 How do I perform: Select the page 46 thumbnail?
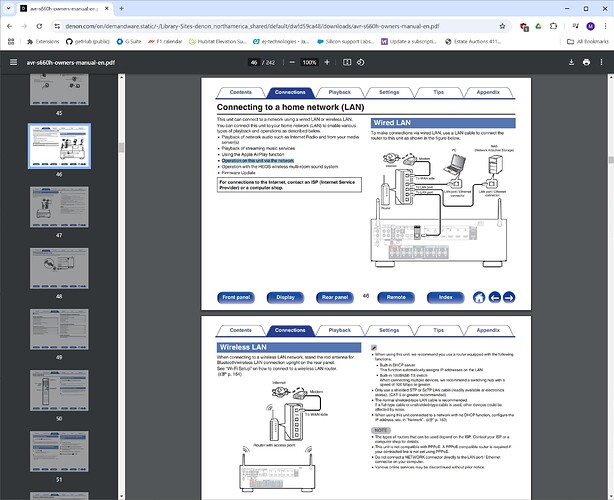[x=59, y=146]
